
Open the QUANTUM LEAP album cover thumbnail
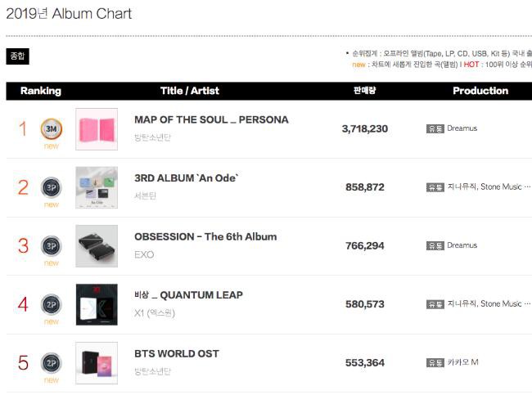97,304
